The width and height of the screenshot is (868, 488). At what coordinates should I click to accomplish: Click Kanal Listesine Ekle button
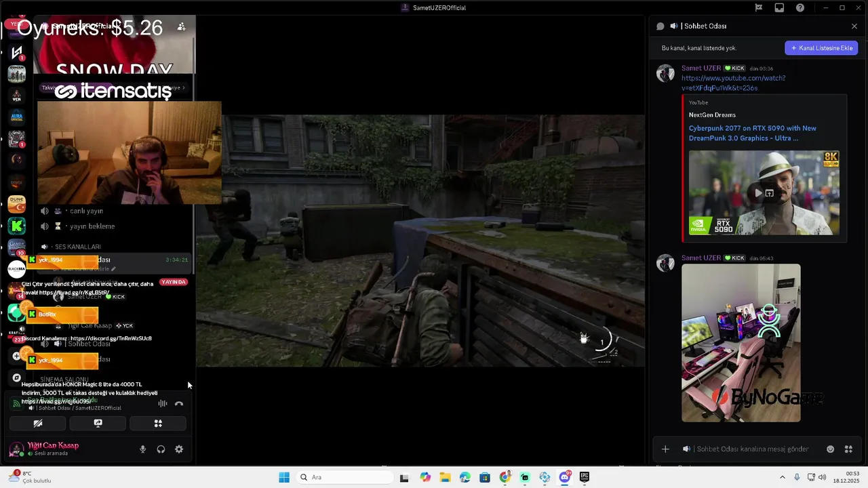click(x=821, y=48)
